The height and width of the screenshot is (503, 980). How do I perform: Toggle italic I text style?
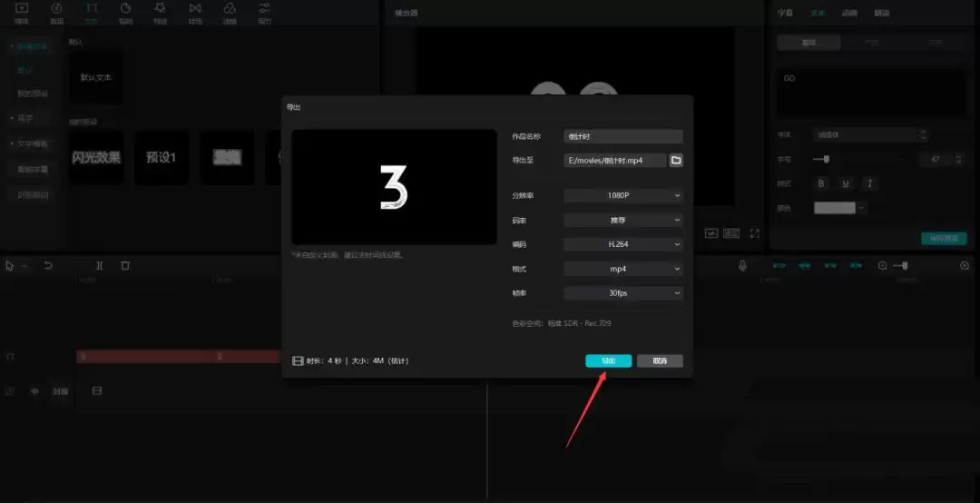pyautogui.click(x=869, y=183)
